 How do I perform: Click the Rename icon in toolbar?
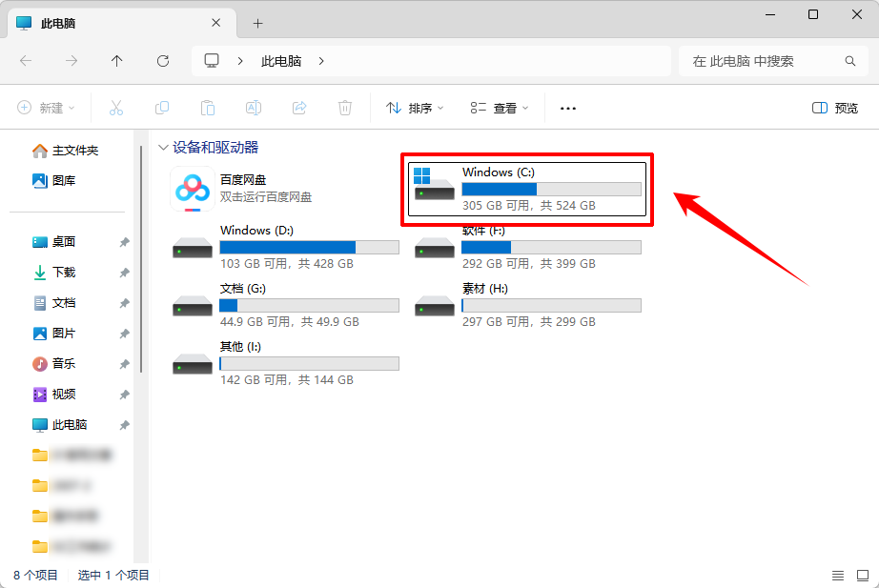254,108
